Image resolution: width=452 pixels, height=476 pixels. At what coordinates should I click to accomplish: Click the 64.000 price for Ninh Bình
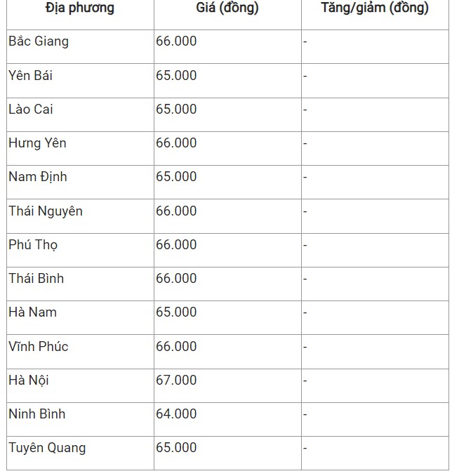pos(176,414)
